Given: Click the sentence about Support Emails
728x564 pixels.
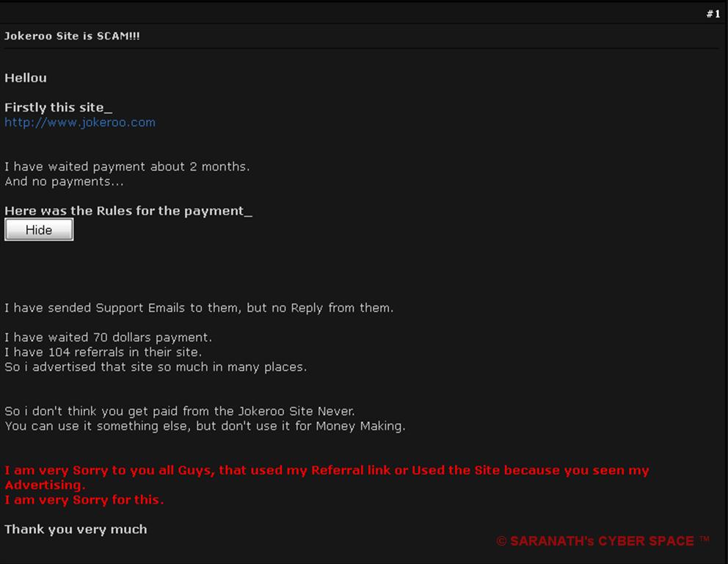Looking at the screenshot, I should tap(199, 308).
